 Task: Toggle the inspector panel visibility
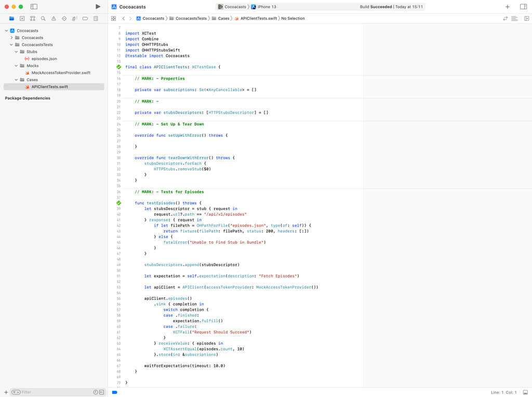523,7
